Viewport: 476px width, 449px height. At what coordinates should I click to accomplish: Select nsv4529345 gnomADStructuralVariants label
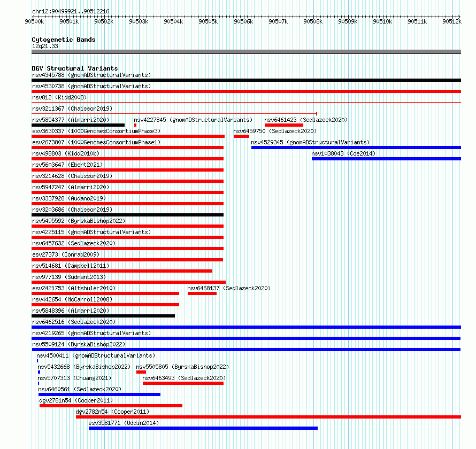click(310, 142)
